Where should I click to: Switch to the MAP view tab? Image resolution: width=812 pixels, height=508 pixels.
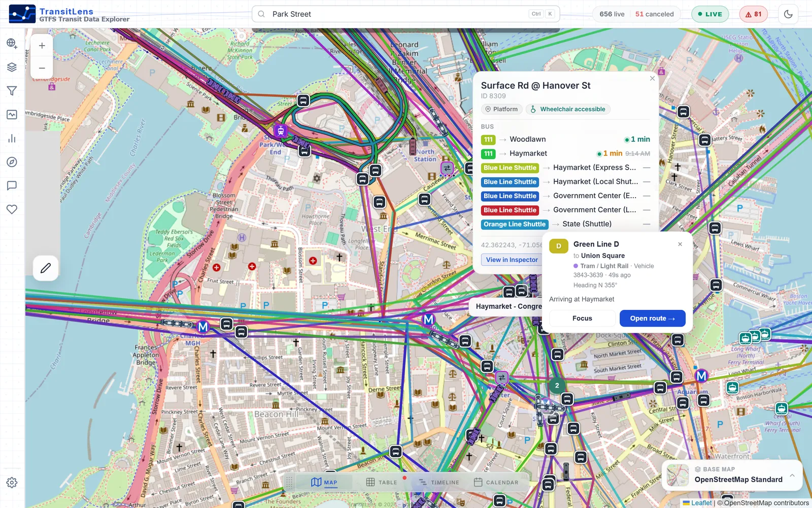pyautogui.click(x=324, y=483)
